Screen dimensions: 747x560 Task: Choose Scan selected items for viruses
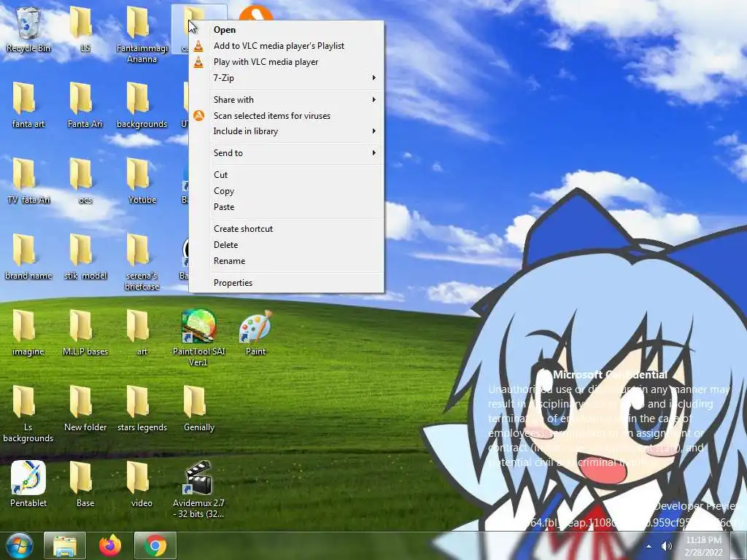286,116
